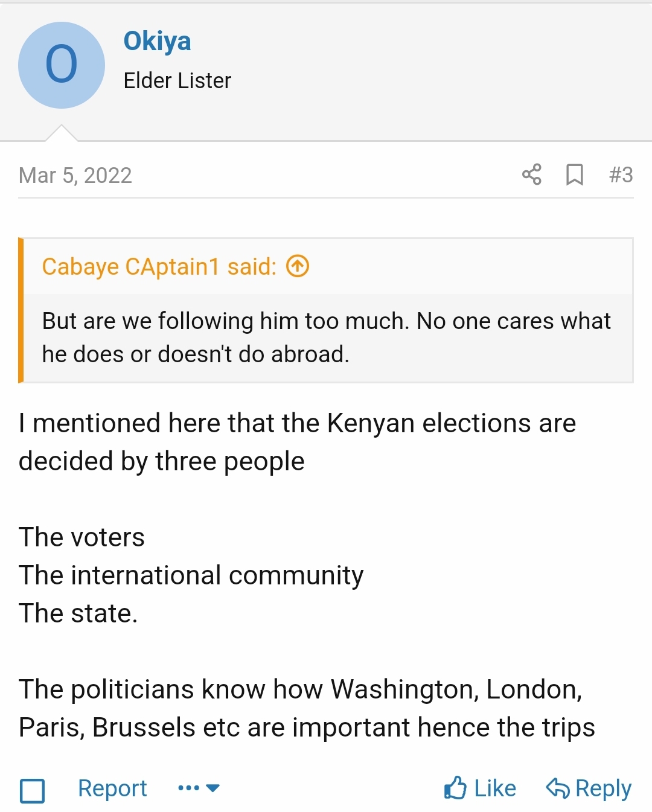
Task: Click the share post icon
Action: tap(531, 174)
